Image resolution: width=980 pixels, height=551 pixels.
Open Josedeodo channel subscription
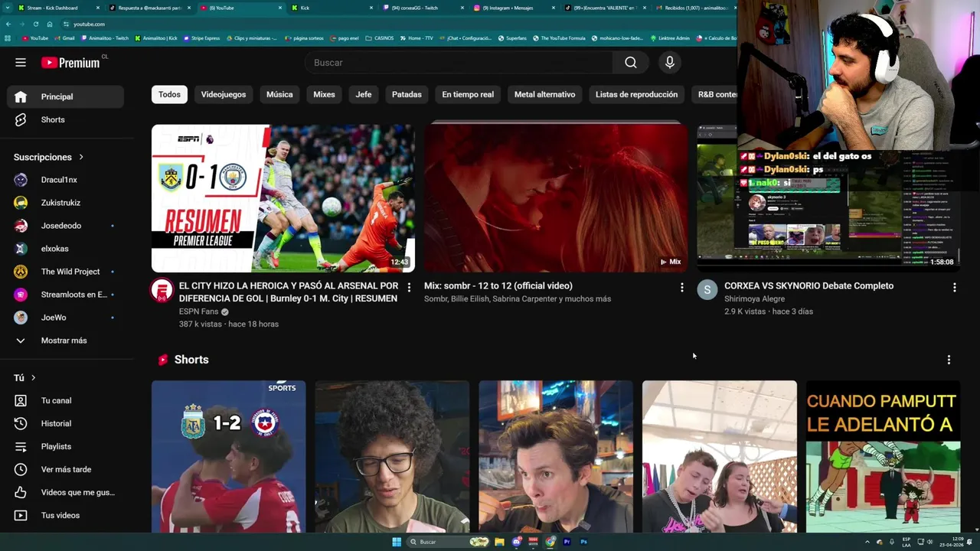click(x=65, y=226)
